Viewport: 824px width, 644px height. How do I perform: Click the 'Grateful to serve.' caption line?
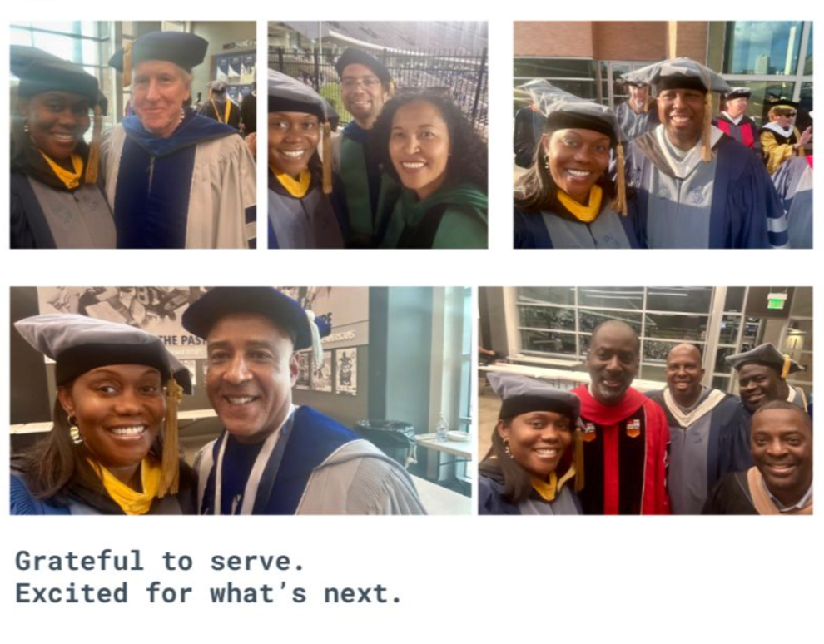point(160,561)
